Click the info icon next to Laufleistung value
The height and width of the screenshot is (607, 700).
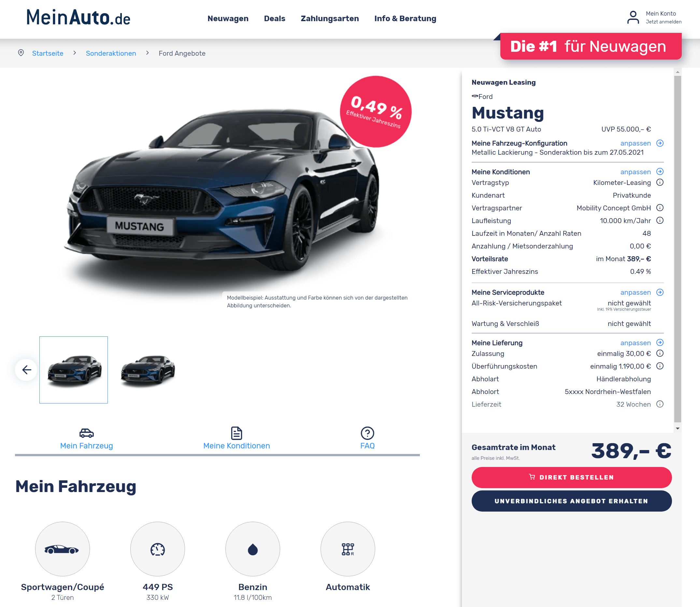pos(660,220)
